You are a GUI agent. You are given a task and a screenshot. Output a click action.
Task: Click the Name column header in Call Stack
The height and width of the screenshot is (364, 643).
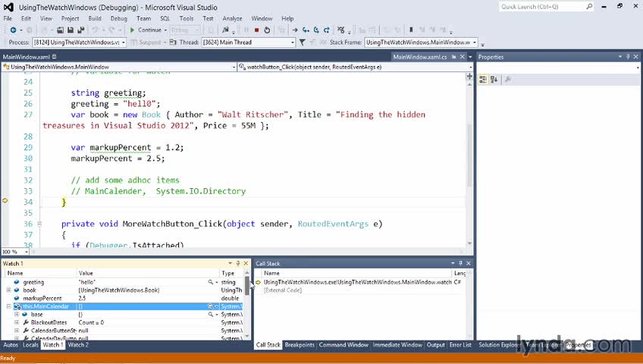pos(356,273)
